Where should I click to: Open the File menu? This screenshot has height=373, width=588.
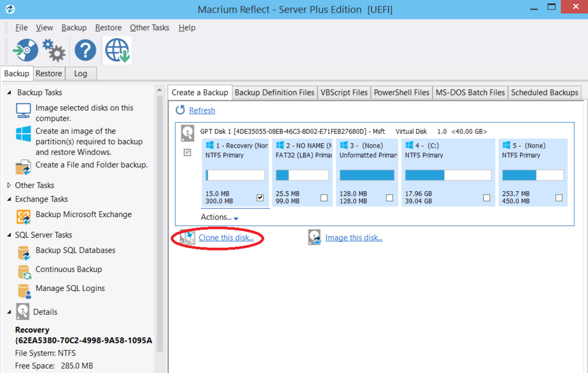pyautogui.click(x=21, y=27)
